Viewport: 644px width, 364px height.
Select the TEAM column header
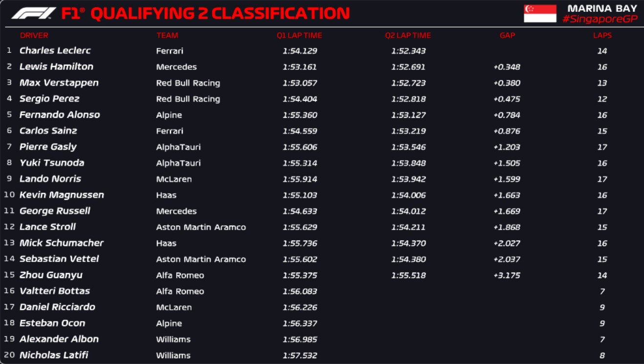tap(167, 35)
